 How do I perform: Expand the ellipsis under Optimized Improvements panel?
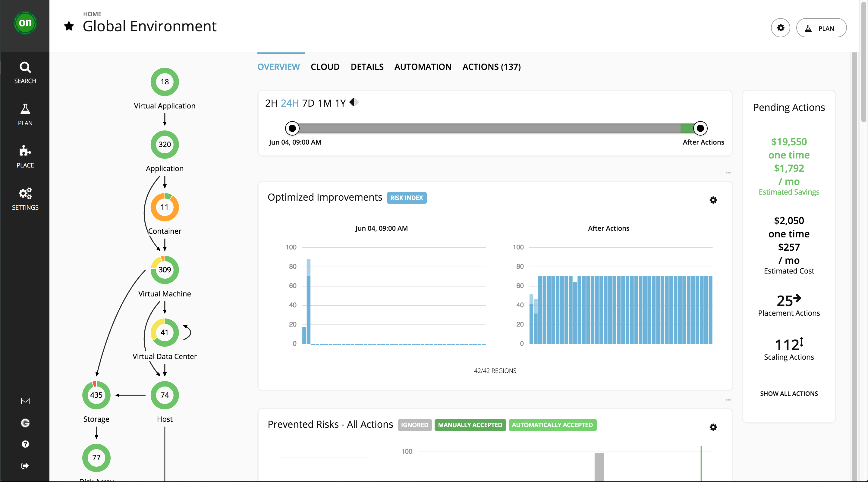(728, 400)
